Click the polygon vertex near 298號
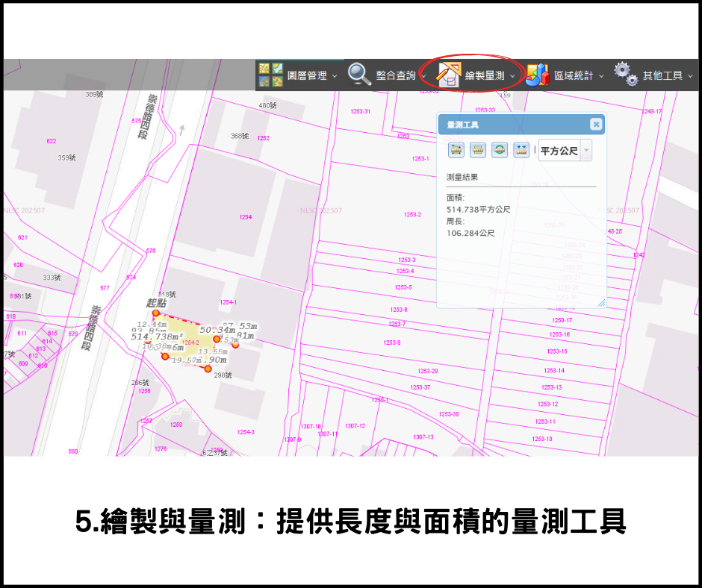Image resolution: width=702 pixels, height=588 pixels. click(x=208, y=369)
